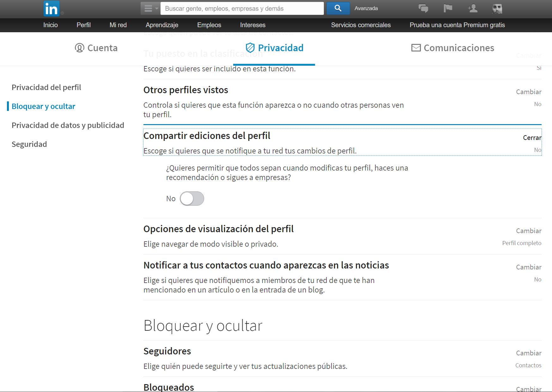Open Servicios comerciales menu
552x392 pixels.
(361, 25)
